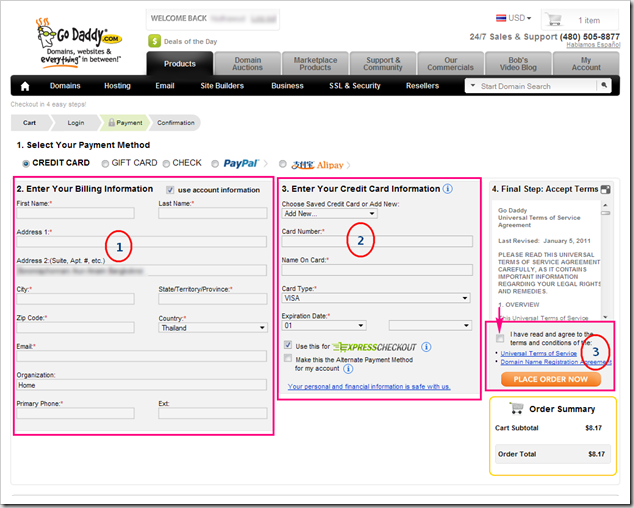This screenshot has width=634, height=508.
Task: Go back to the Cart step
Action: (x=30, y=123)
